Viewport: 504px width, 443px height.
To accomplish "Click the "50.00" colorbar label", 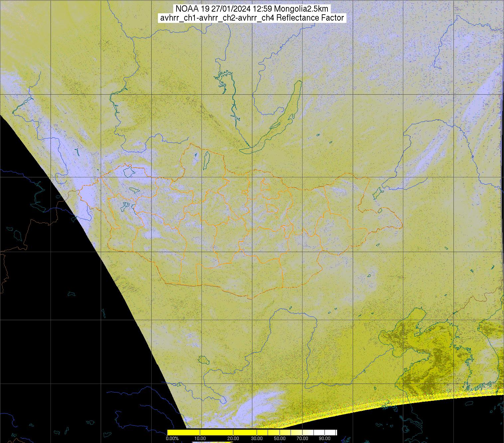I will (280, 438).
